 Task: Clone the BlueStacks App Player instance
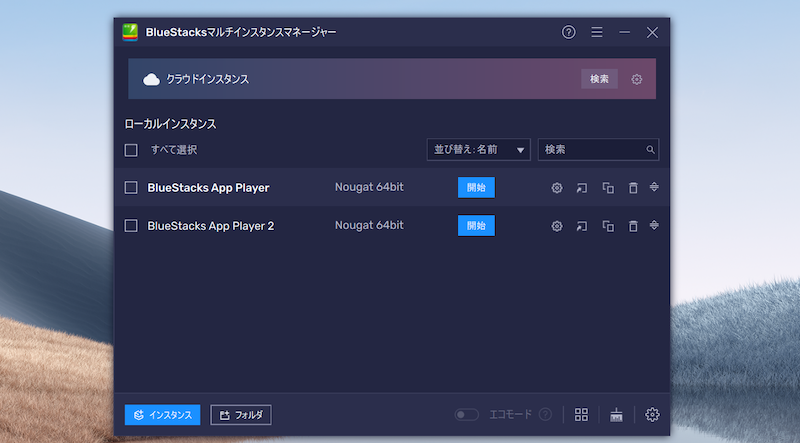(x=607, y=188)
